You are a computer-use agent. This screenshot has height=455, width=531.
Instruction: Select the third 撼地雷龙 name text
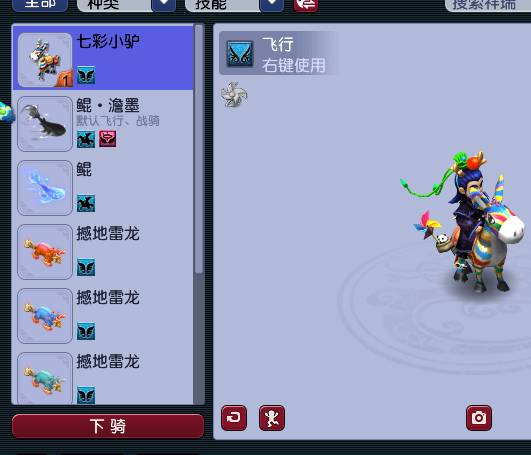(x=108, y=361)
